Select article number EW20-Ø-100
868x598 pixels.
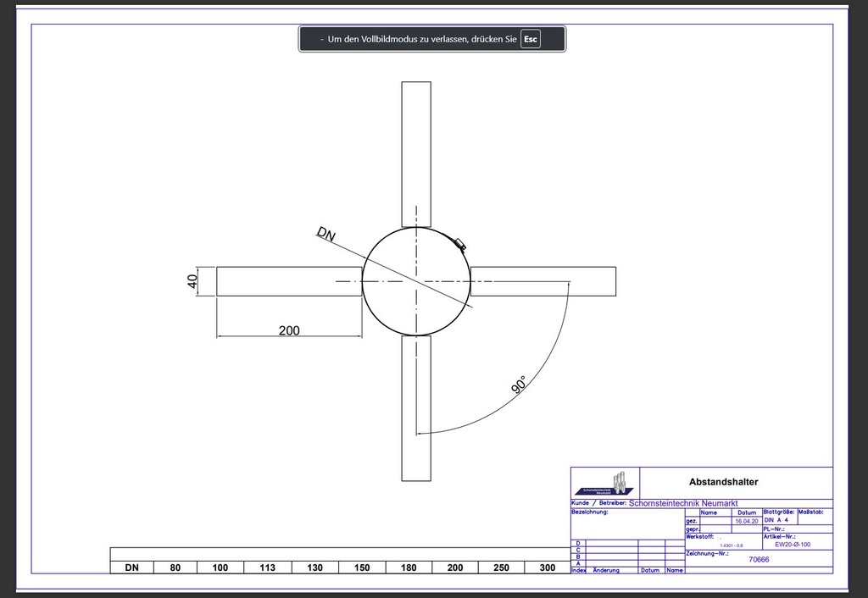[793, 545]
